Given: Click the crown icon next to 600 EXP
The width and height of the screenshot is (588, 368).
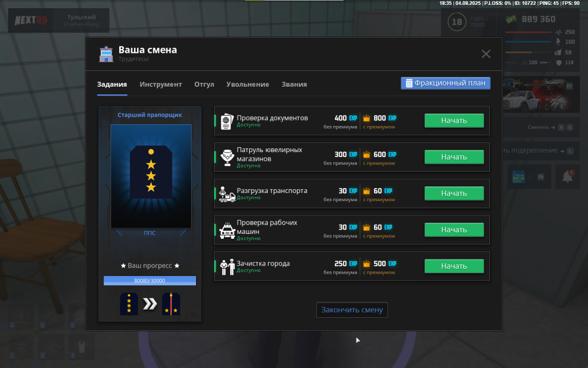Looking at the screenshot, I should tap(366, 155).
